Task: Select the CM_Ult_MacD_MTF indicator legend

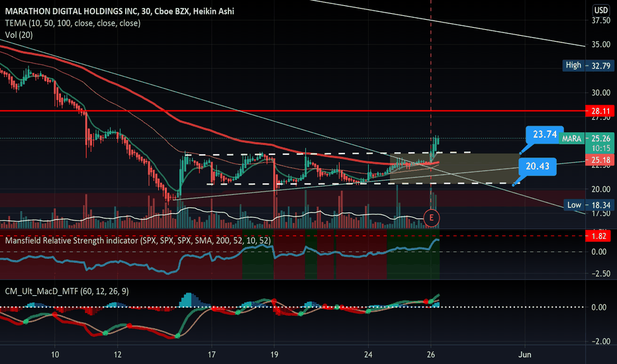Action: click(67, 291)
